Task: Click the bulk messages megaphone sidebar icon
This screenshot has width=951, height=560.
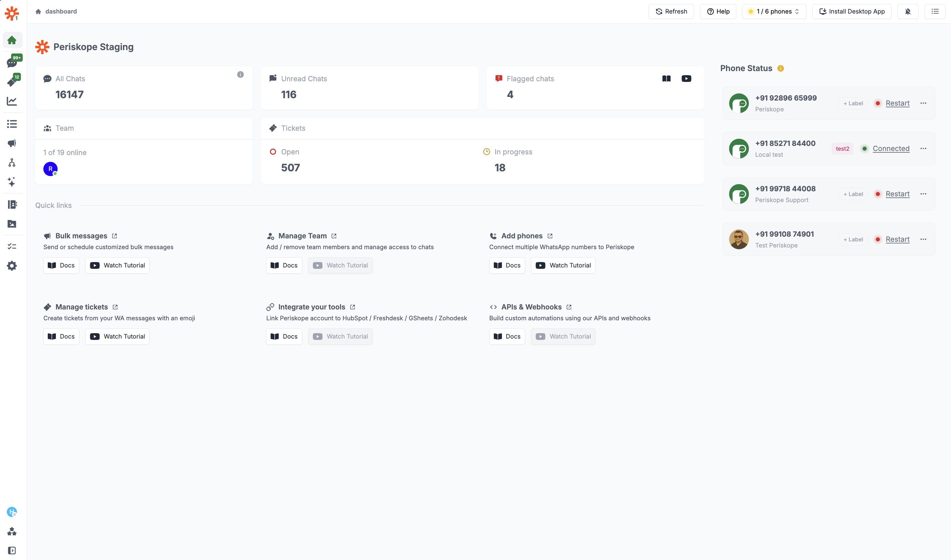Action: tap(12, 144)
